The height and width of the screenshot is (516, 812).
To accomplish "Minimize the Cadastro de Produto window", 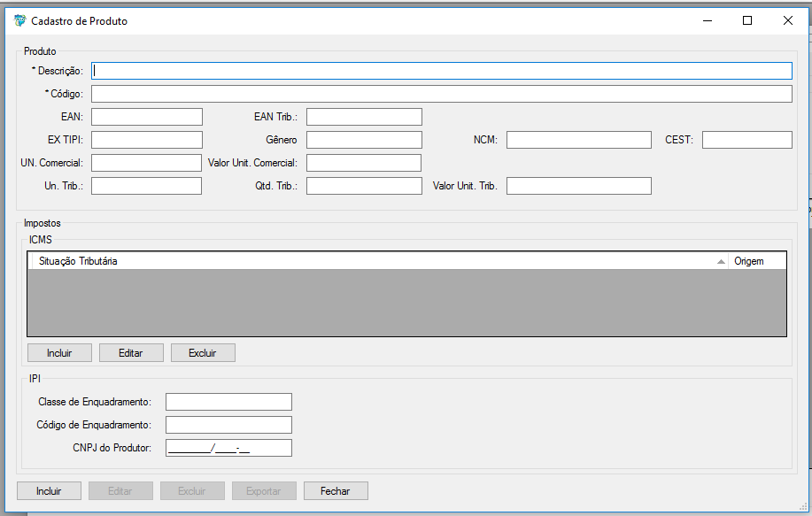I will tap(708, 20).
